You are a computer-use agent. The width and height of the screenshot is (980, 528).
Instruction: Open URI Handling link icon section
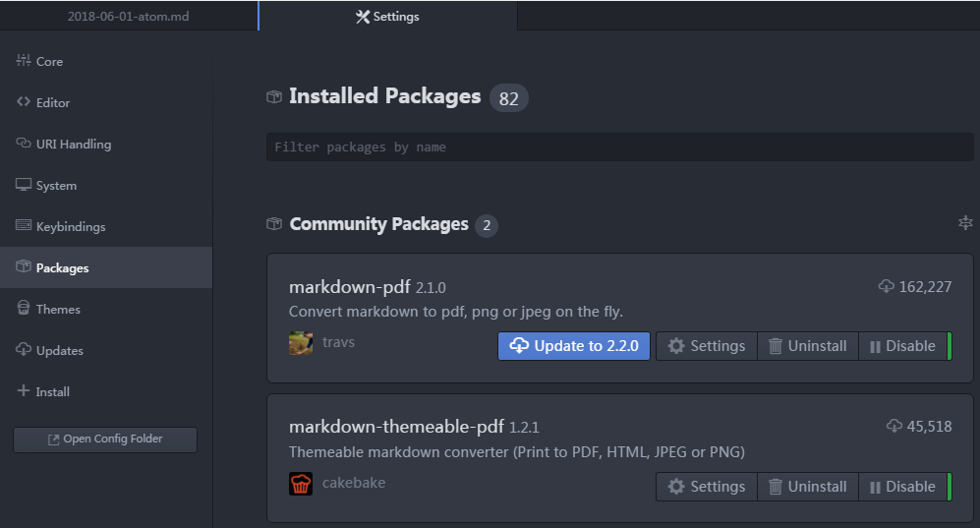point(24,144)
